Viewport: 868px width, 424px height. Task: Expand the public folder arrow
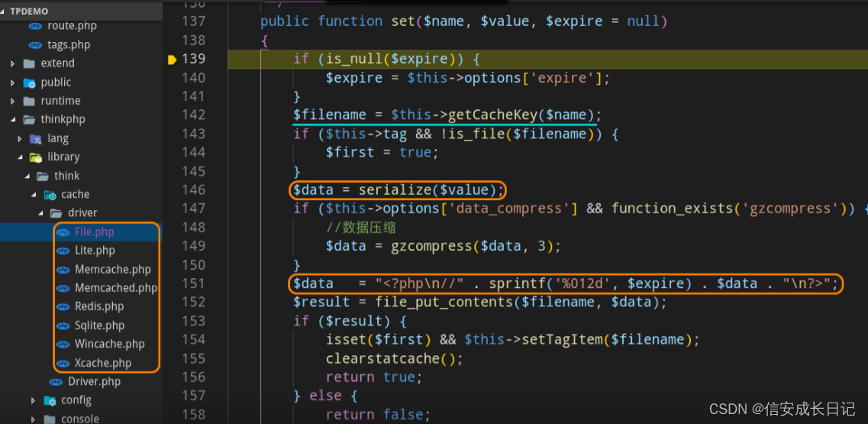coord(13,82)
